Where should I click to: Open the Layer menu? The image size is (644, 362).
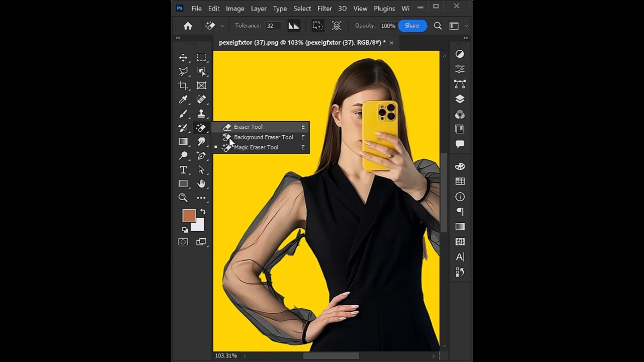(259, 9)
